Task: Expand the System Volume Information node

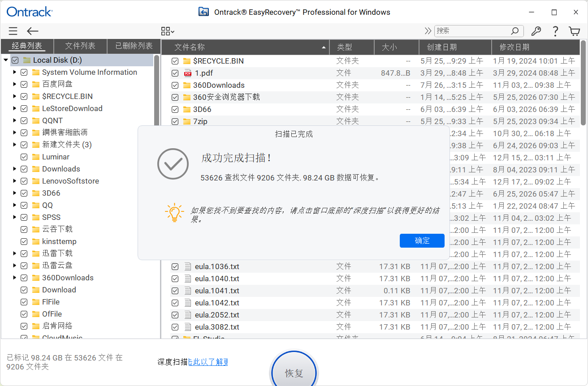Action: tap(15, 72)
